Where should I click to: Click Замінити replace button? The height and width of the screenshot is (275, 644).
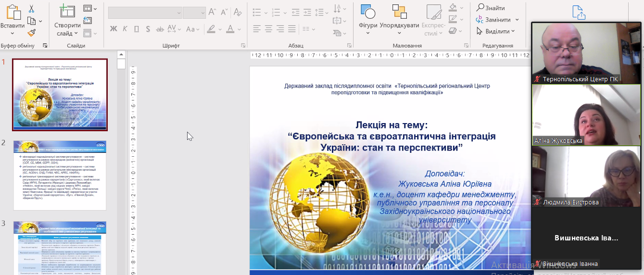pyautogui.click(x=498, y=20)
